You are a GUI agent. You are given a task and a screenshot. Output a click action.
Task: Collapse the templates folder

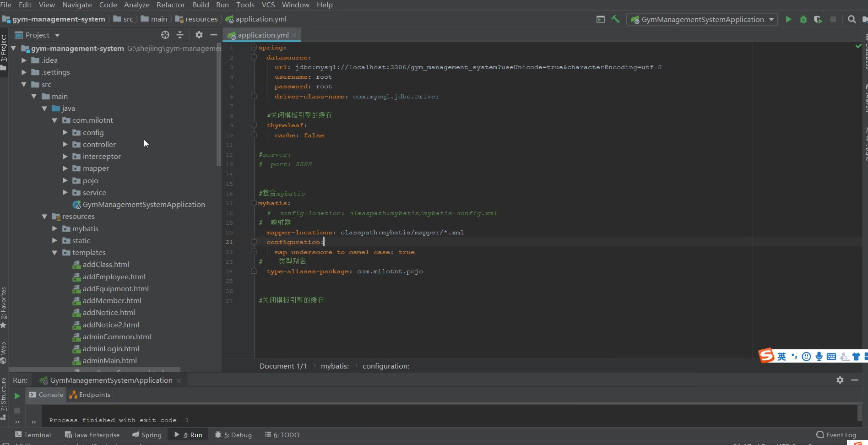54,253
